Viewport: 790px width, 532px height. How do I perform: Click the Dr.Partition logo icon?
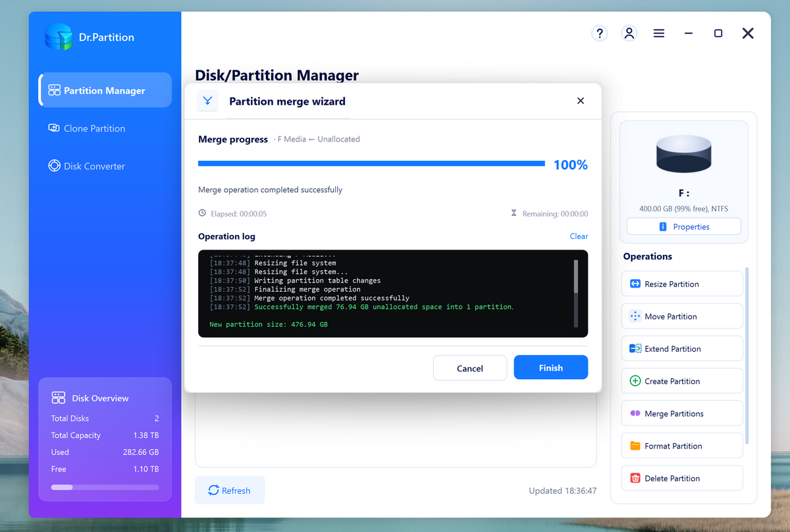(x=59, y=37)
